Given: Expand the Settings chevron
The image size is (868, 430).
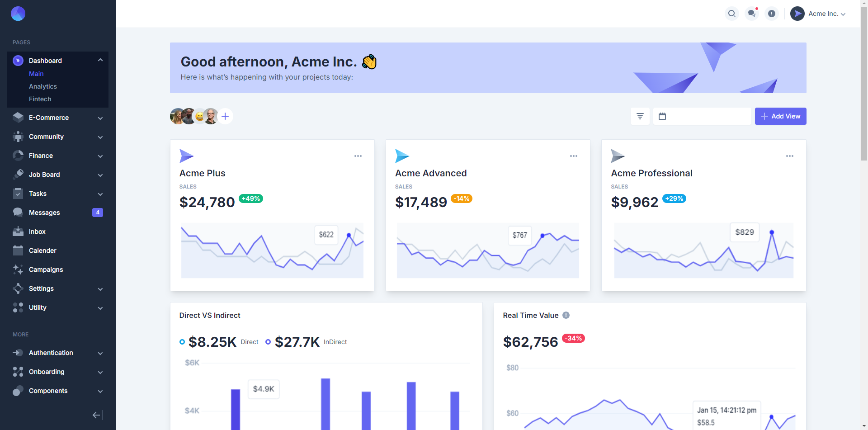Looking at the screenshot, I should point(100,289).
